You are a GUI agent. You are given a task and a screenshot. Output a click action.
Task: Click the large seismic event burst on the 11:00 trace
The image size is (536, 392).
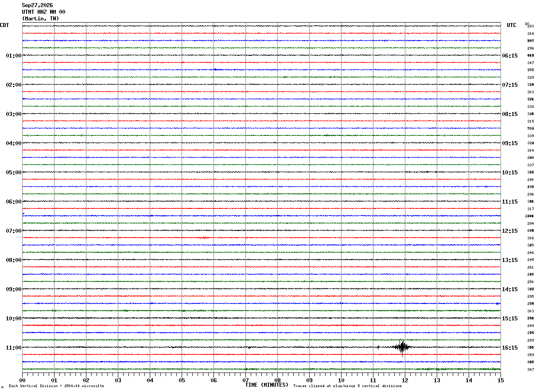(x=402, y=347)
